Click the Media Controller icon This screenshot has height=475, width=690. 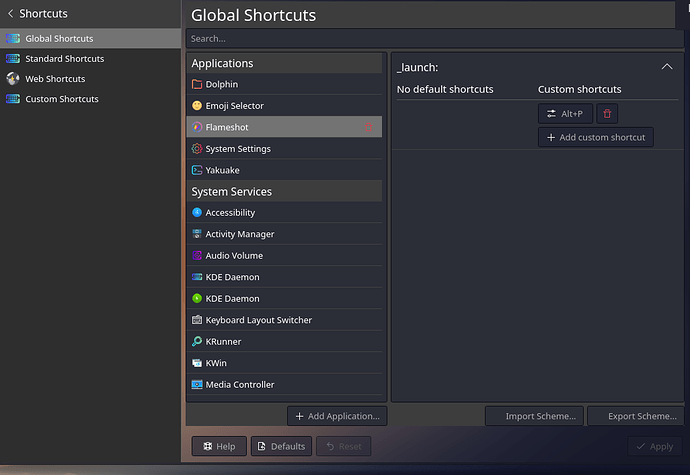click(197, 384)
